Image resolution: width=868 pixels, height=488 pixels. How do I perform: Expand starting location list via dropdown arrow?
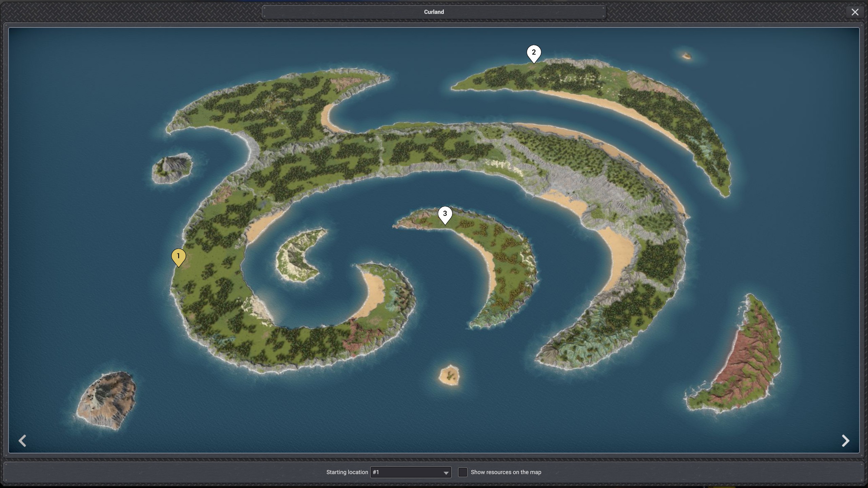coord(446,473)
